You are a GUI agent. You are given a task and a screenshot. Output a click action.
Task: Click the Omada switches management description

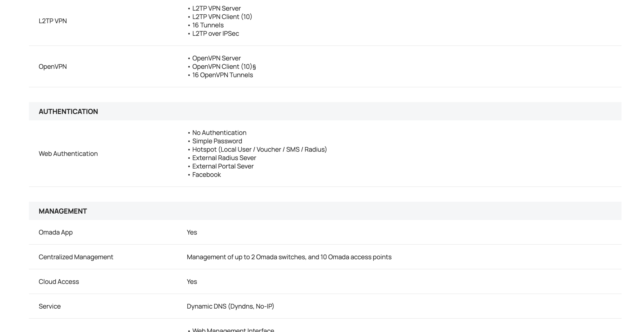[x=289, y=257]
